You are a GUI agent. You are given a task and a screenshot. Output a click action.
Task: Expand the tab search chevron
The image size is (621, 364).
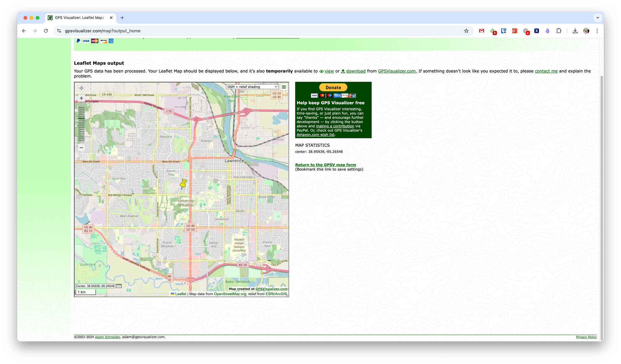pyautogui.click(x=598, y=18)
